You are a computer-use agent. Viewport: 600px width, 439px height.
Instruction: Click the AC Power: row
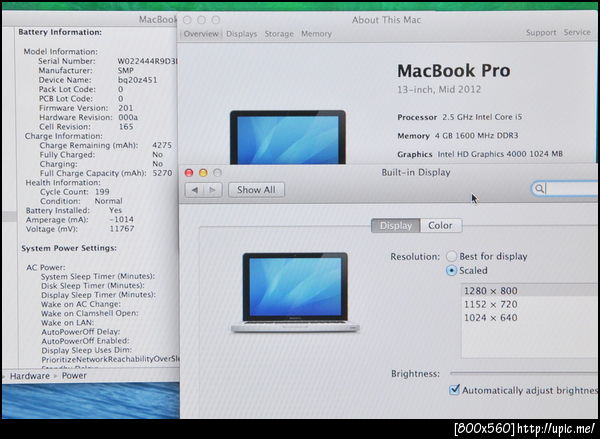coord(46,267)
